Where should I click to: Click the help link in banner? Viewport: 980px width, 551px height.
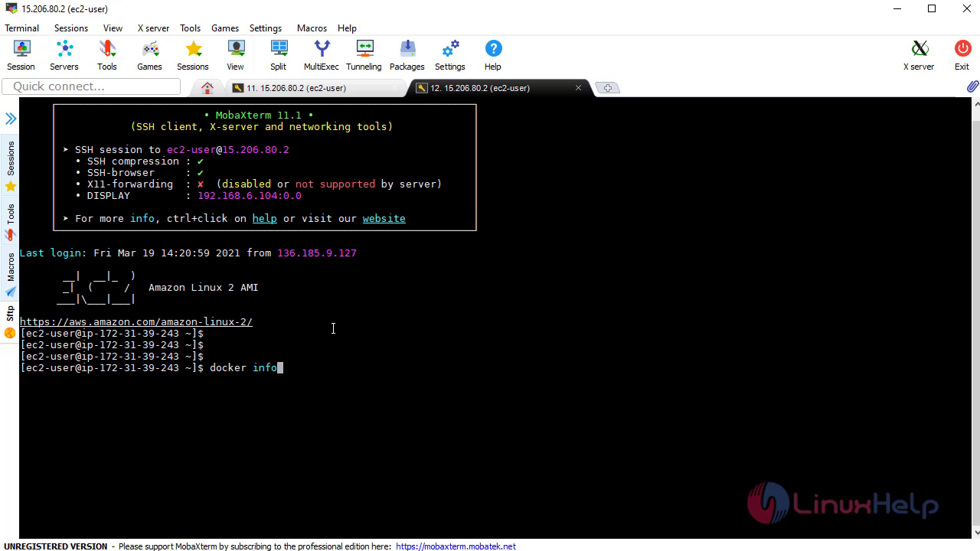[265, 219]
